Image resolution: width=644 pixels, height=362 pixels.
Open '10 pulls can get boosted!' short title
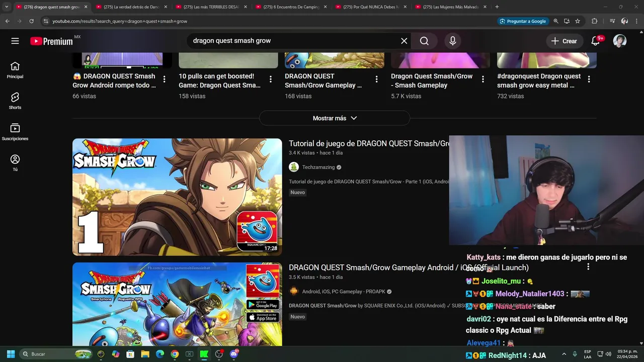[220, 80]
